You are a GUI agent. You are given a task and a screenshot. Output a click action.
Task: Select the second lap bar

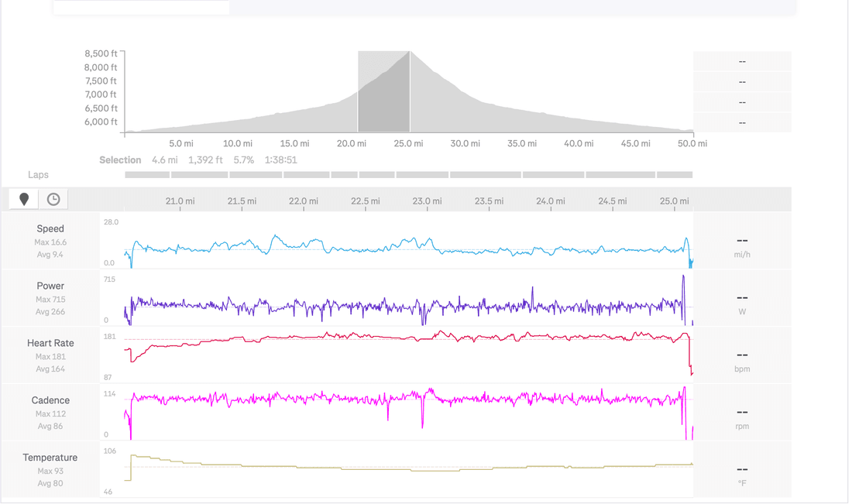(199, 175)
